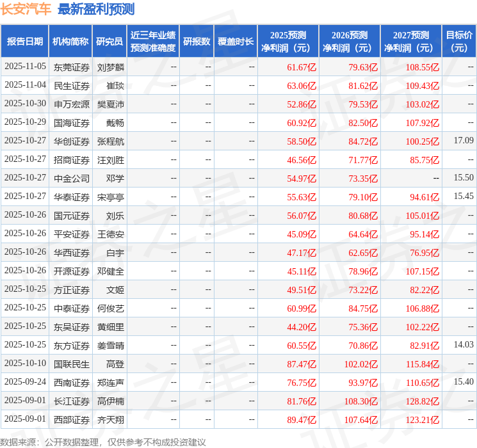Click the 数据来源 disclaimer text
This screenshot has height=448, width=477.
point(103,442)
